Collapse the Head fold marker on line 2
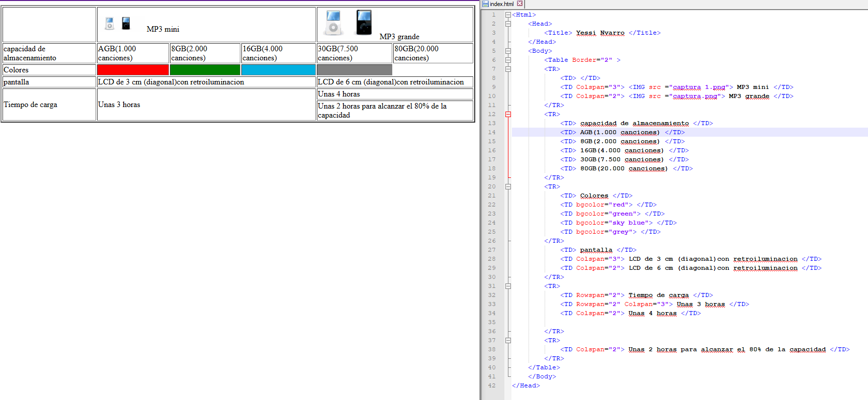Image resolution: width=868 pixels, height=400 pixels. coord(508,24)
